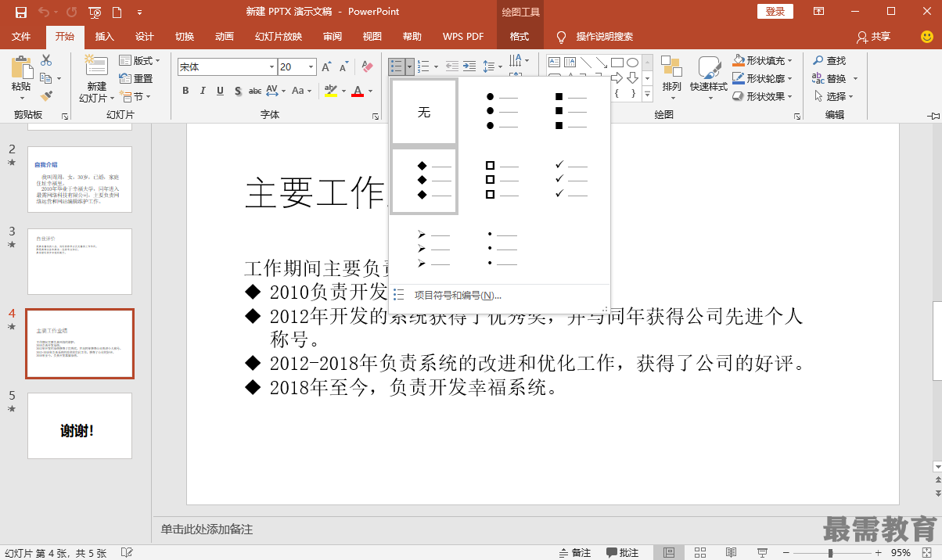Screen dimensions: 942x560
Task: Select slide 5 thumbnail (谢谢!)
Action: pos(80,425)
